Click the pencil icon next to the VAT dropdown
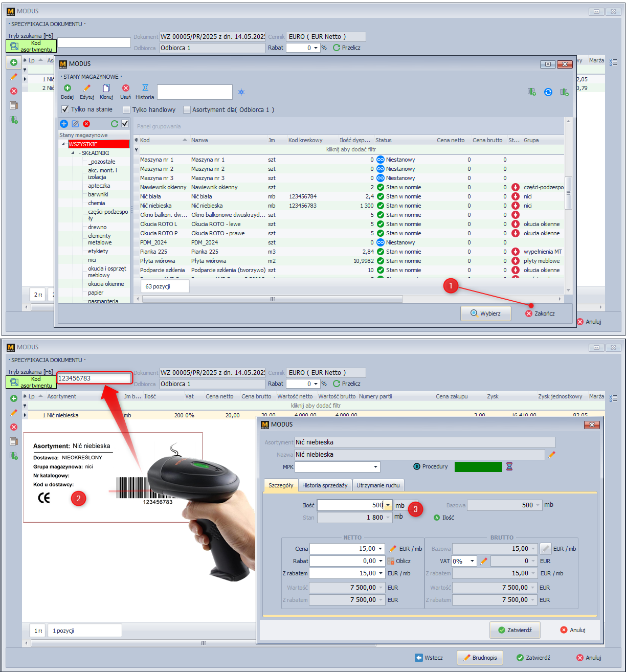This screenshot has height=672, width=626. point(483,561)
